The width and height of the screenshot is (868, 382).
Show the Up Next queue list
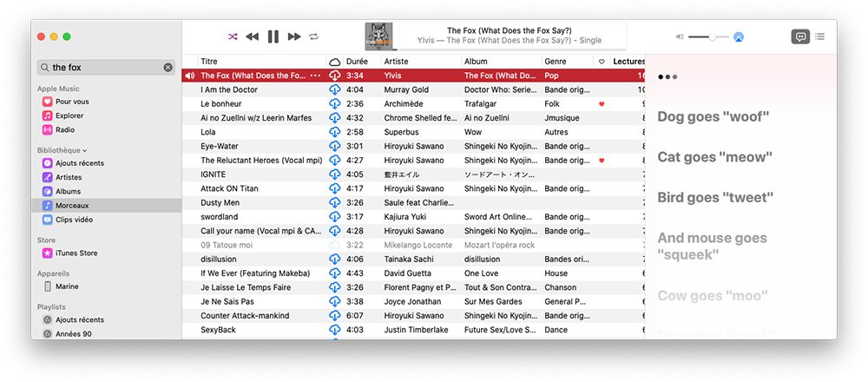coord(820,36)
